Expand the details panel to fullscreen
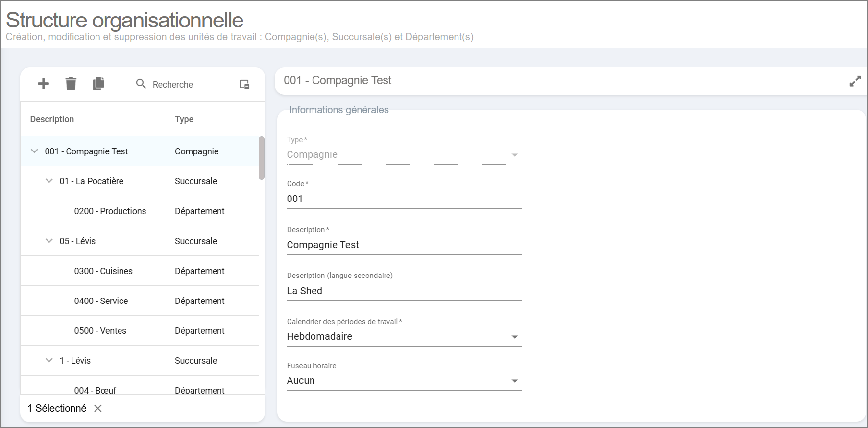Image resolution: width=868 pixels, height=428 pixels. point(855,81)
